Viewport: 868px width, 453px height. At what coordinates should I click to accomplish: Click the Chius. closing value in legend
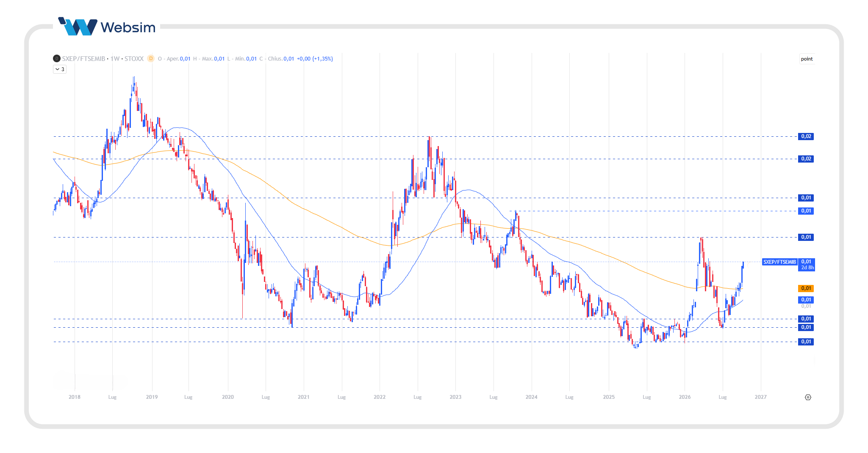click(288, 59)
